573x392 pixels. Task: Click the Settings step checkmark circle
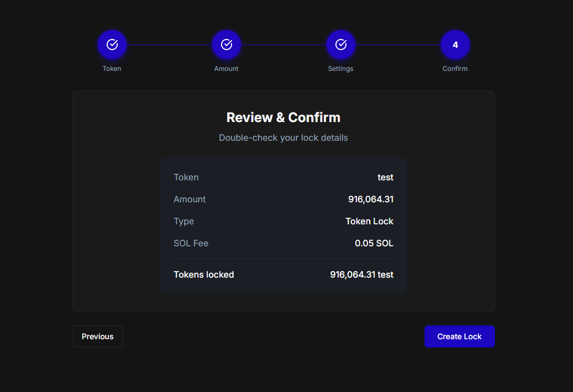340,45
